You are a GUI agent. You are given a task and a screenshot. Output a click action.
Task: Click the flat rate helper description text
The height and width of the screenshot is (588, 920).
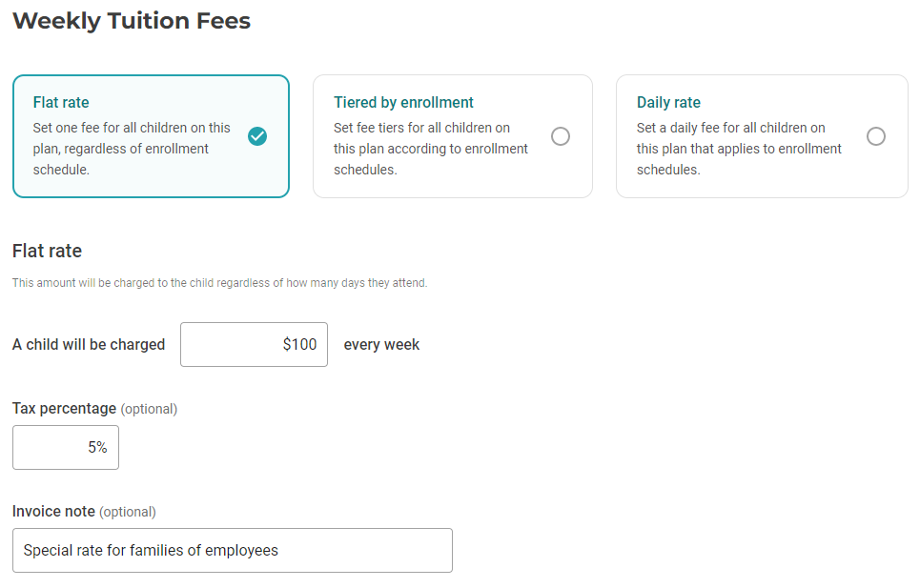219,283
